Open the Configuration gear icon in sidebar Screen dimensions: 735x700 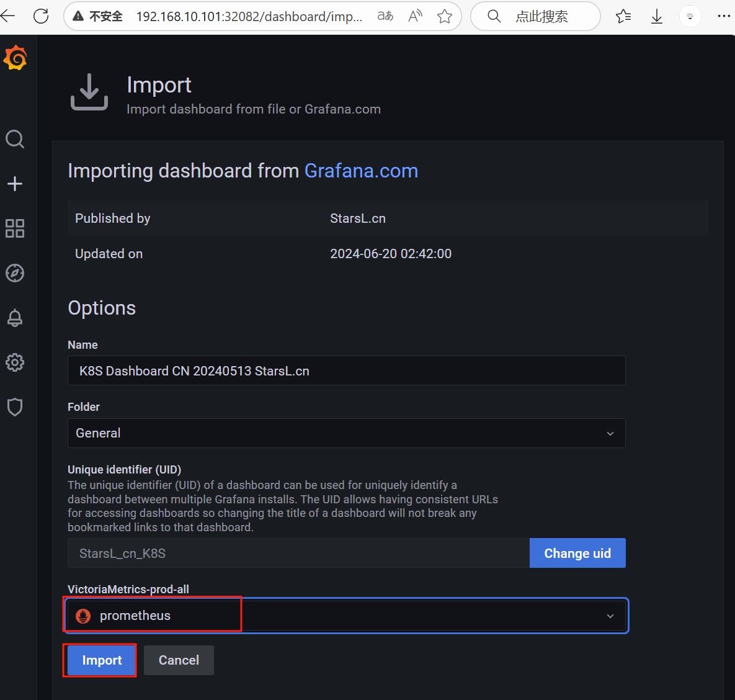click(15, 362)
